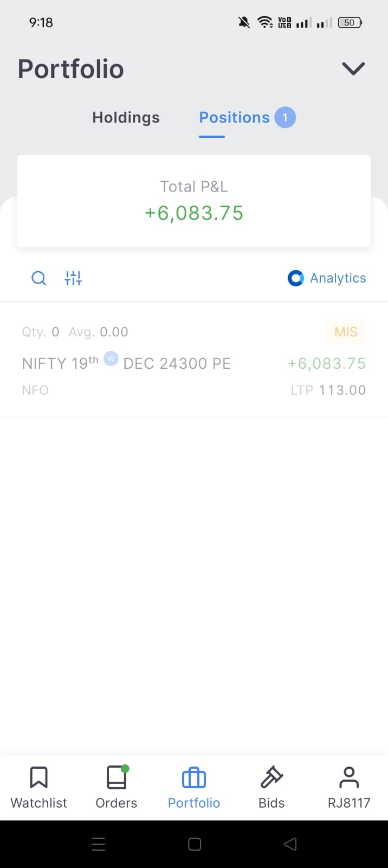388x868 pixels.
Task: Select the Portfolio briefcase icon
Action: click(x=194, y=778)
